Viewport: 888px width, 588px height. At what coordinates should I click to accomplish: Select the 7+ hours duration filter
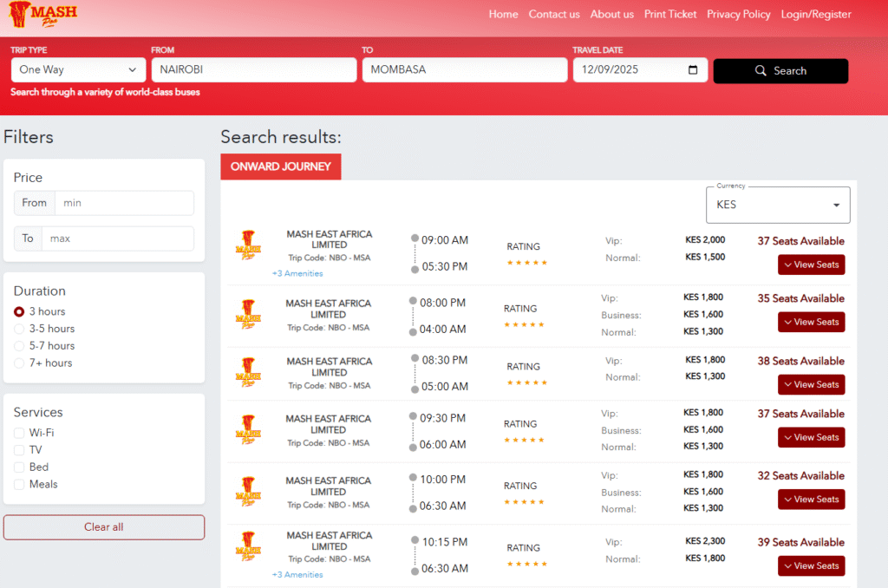(19, 363)
